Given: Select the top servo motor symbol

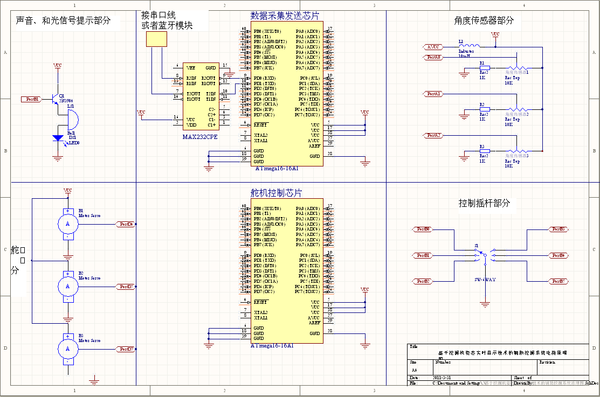Looking at the screenshot, I should click(x=68, y=224).
